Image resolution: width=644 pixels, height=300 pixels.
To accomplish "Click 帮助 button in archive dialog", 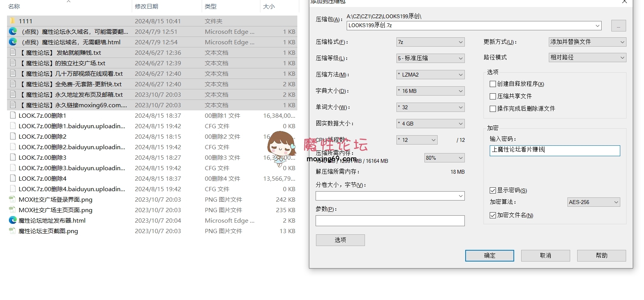I will click(602, 256).
